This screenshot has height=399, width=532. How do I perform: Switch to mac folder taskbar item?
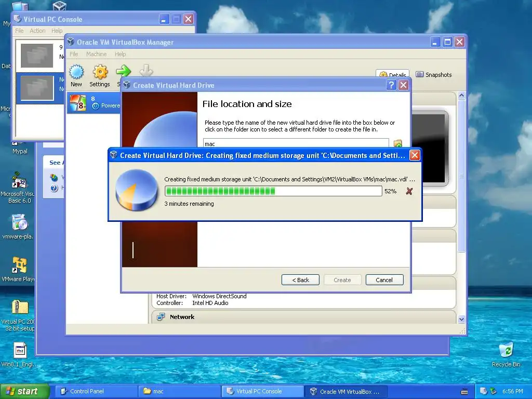[x=179, y=391]
